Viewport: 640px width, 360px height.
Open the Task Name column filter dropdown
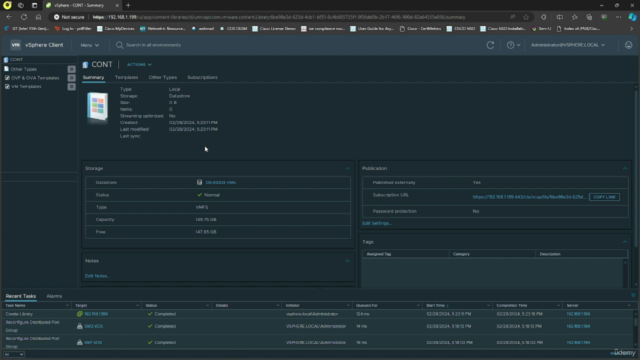coord(67,305)
